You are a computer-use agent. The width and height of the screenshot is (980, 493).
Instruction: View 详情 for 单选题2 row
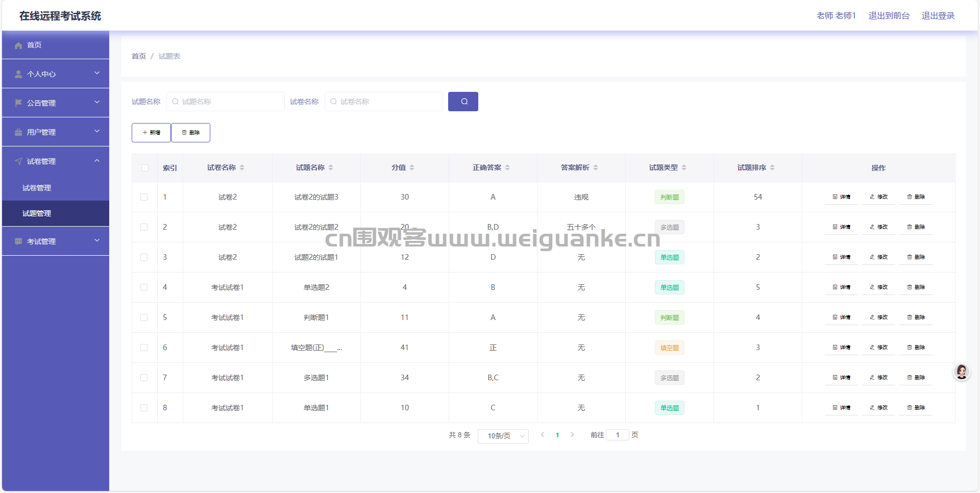[x=841, y=287]
